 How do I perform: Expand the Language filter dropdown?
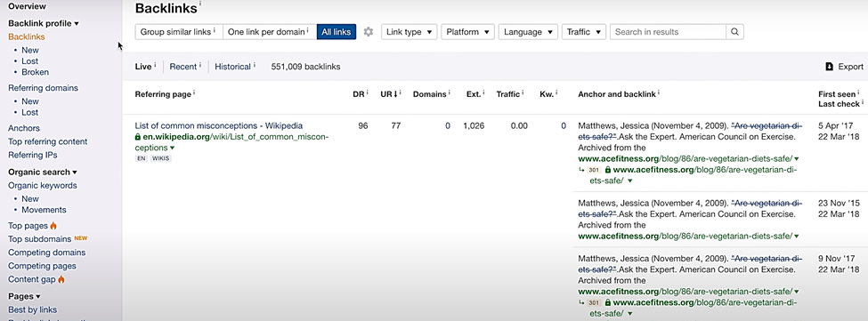click(x=528, y=32)
